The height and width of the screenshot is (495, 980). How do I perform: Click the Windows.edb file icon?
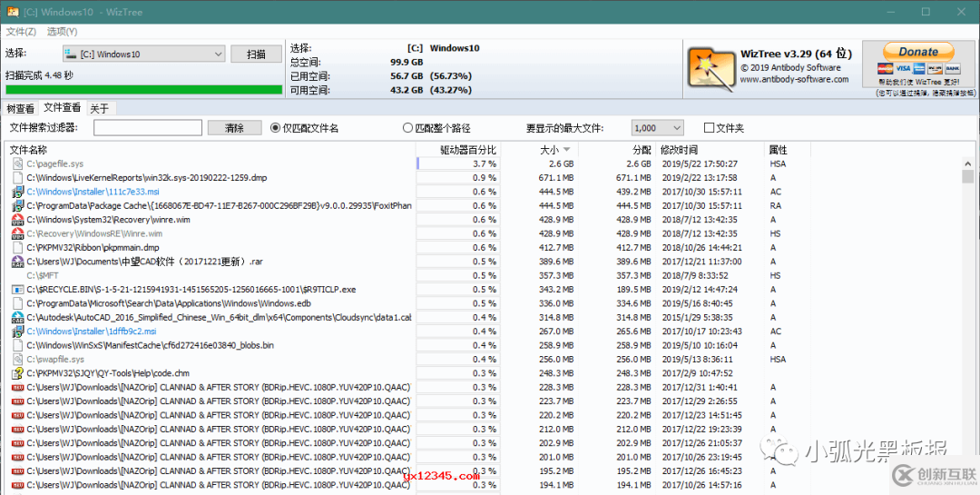coord(17,303)
